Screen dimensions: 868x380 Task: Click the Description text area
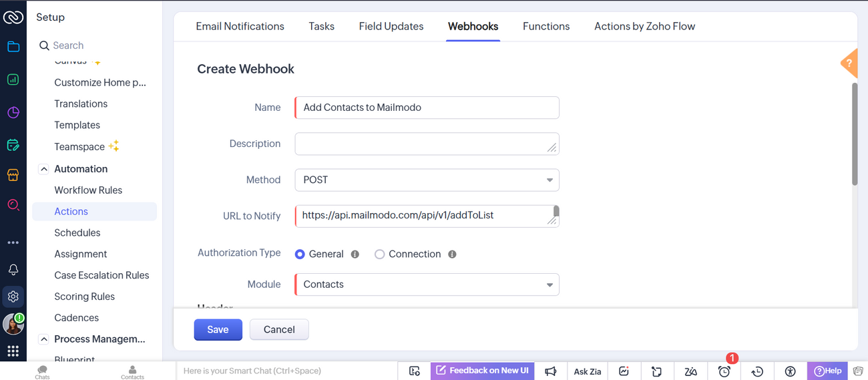(427, 144)
